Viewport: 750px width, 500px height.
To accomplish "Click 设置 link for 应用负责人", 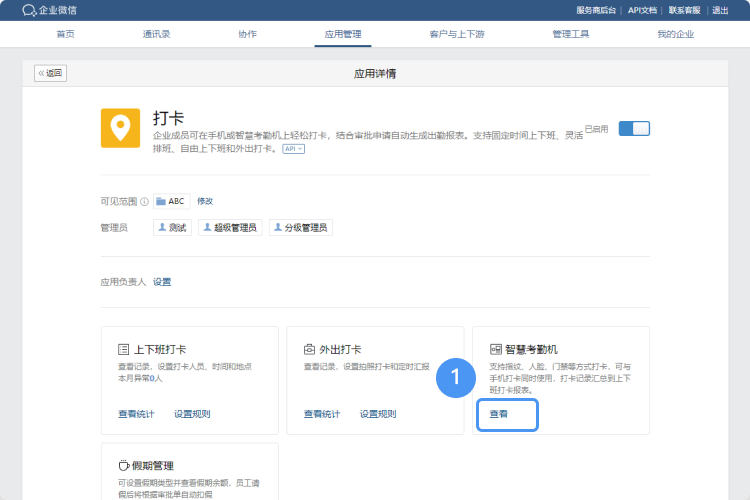I will 162,282.
